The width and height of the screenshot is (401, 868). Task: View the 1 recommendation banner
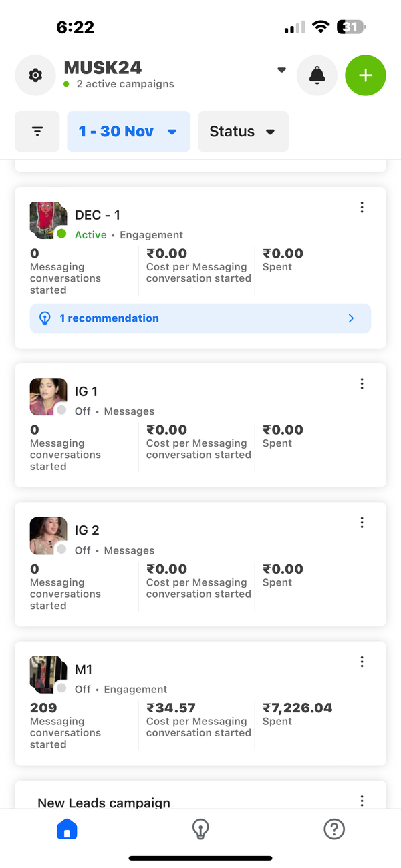[200, 318]
